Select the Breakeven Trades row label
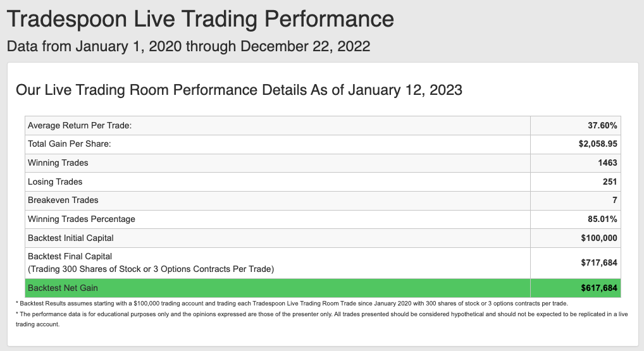 click(63, 200)
